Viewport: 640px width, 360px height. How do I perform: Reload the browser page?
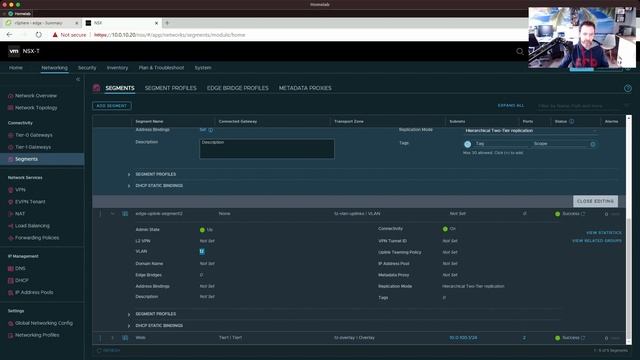(x=38, y=35)
